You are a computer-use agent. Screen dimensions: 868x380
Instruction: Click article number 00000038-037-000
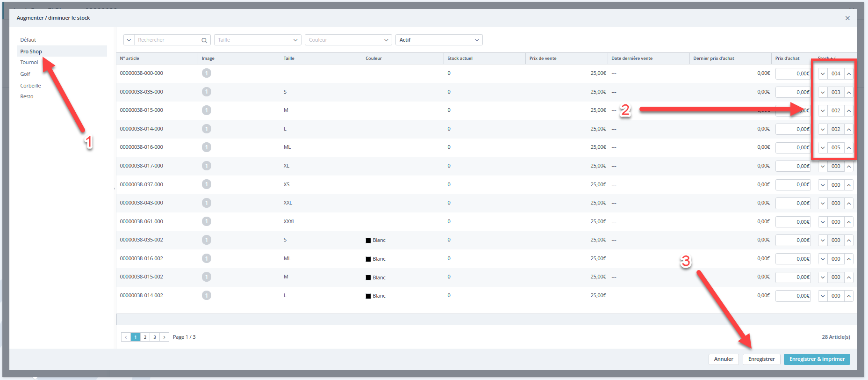tap(142, 184)
